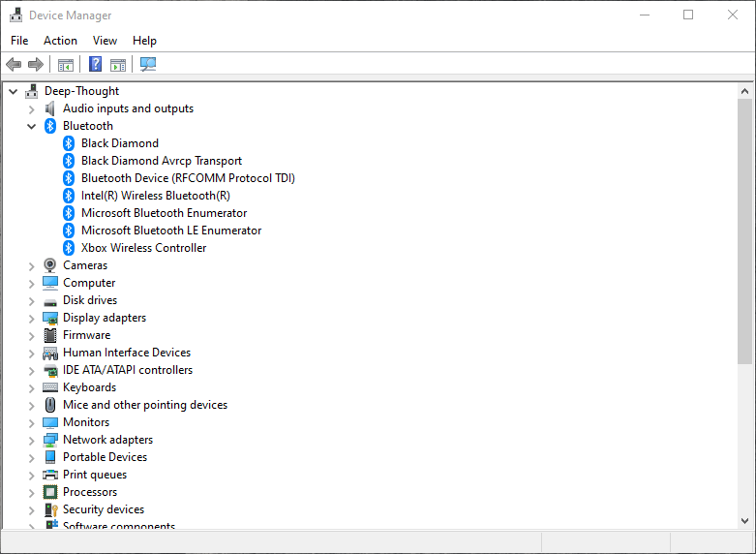Screen dimensions: 756x554
Task: Open the File menu
Action: coord(19,41)
